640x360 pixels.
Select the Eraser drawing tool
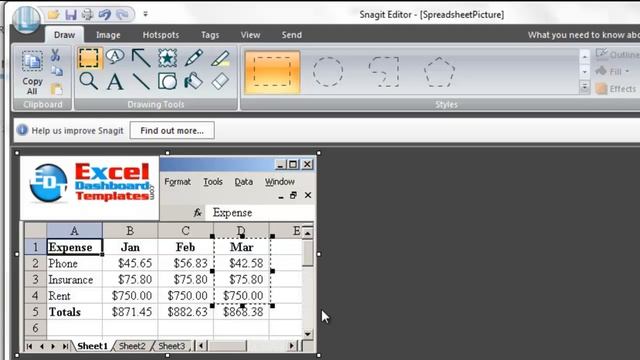(x=220, y=81)
